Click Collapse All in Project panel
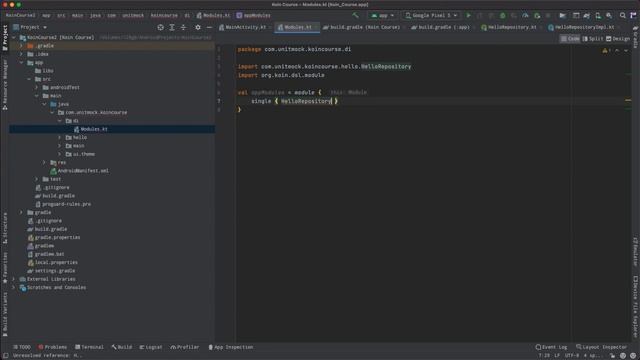Viewport: 640px width, 360px height. 183,27
